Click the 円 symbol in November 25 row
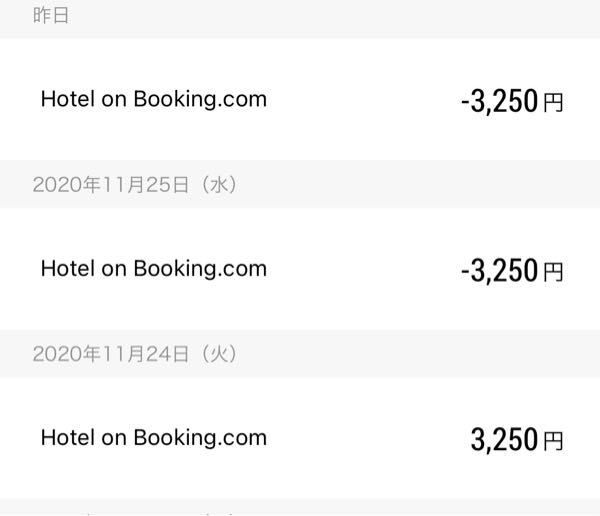The width and height of the screenshot is (600, 516). tap(553, 272)
